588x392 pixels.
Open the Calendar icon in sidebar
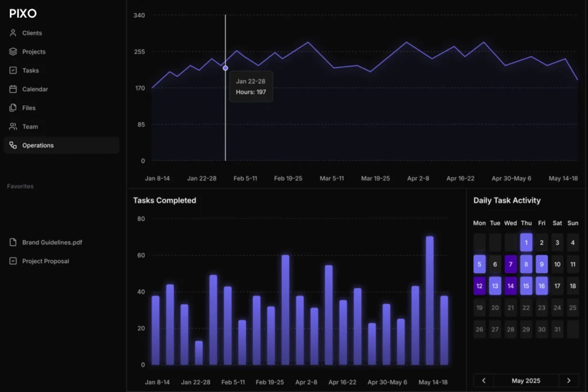point(13,89)
